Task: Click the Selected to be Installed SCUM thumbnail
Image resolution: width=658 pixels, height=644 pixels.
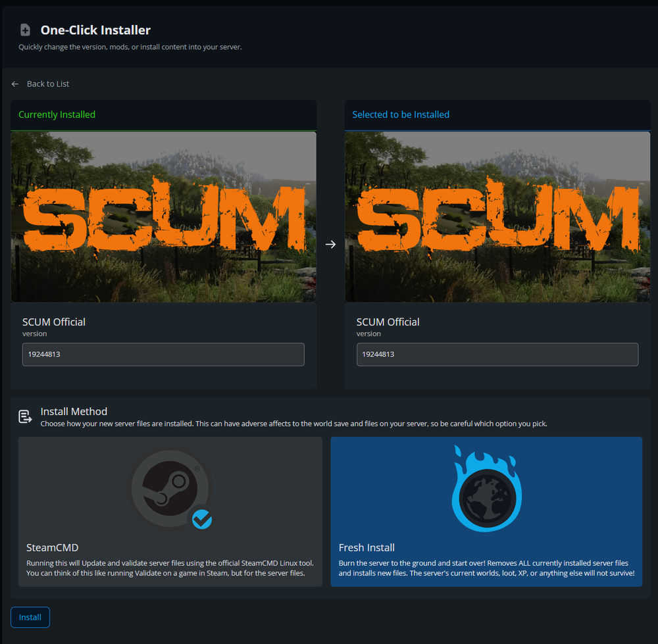Action: 497,216
